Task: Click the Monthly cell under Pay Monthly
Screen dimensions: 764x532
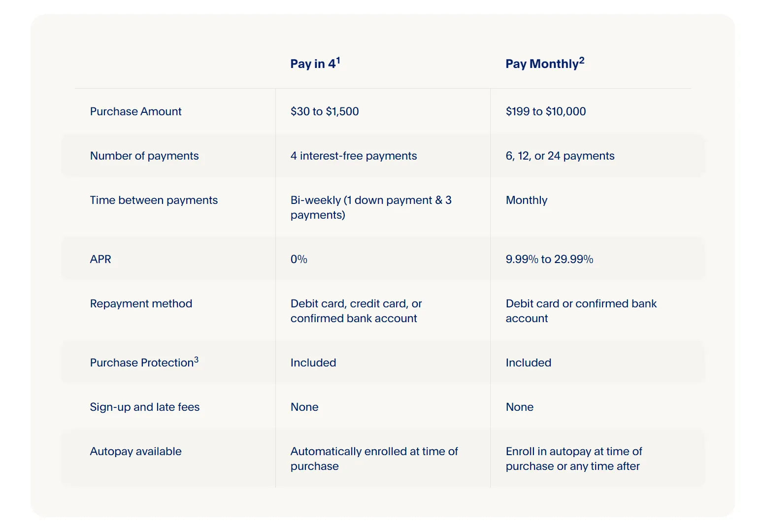Action: (527, 200)
